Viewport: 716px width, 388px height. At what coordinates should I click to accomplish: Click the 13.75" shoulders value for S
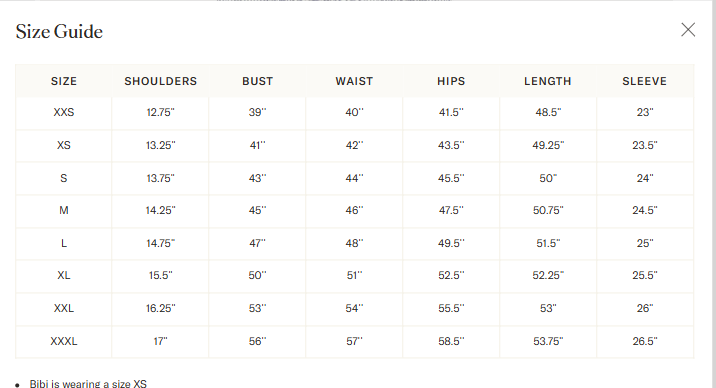click(x=161, y=178)
